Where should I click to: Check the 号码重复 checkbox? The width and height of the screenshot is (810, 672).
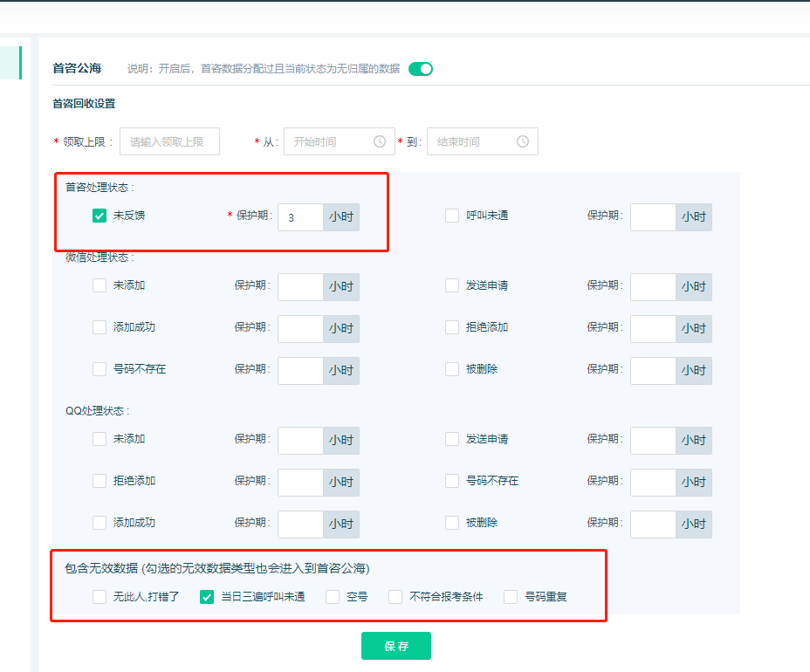tap(511, 597)
